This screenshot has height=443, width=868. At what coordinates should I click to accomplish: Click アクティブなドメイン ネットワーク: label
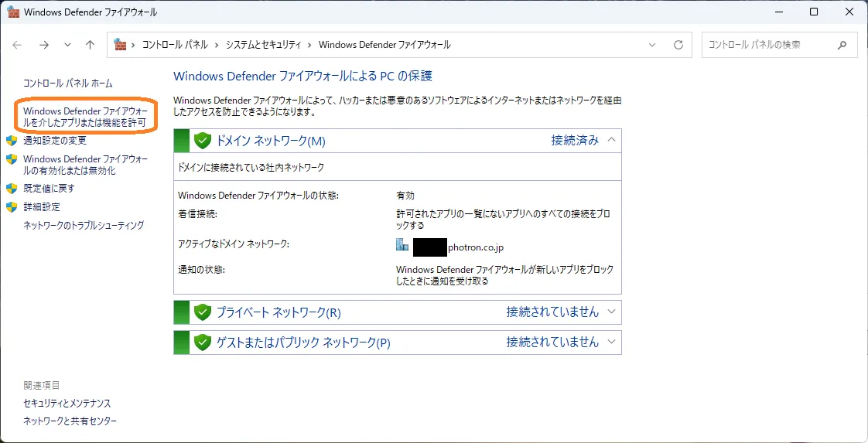tap(234, 244)
